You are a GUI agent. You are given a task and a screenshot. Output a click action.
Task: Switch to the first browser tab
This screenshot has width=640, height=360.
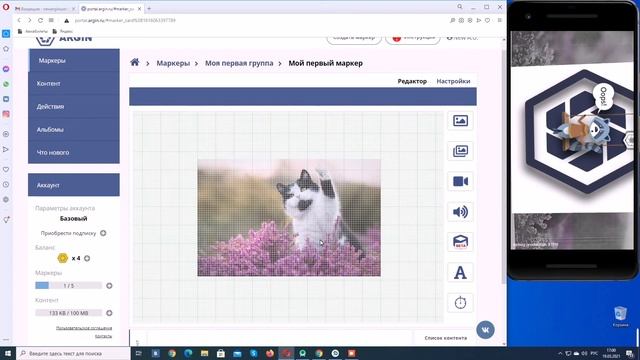point(44,9)
